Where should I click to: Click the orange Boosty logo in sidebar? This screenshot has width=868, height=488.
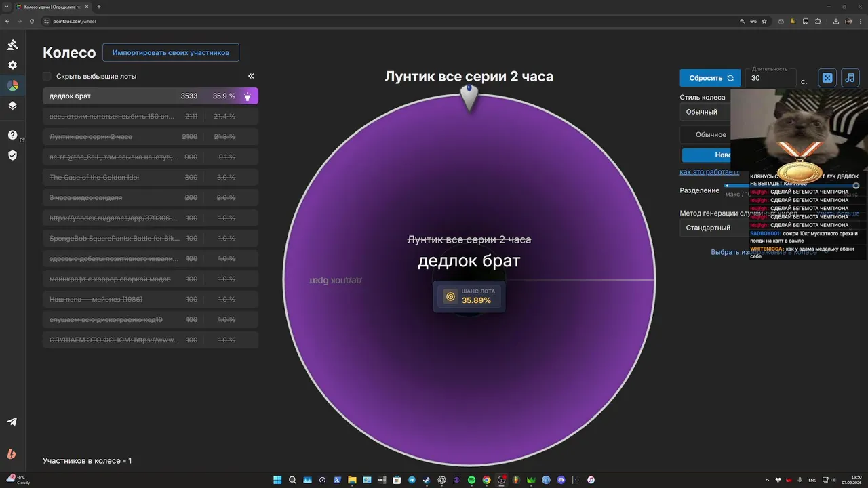(12, 454)
